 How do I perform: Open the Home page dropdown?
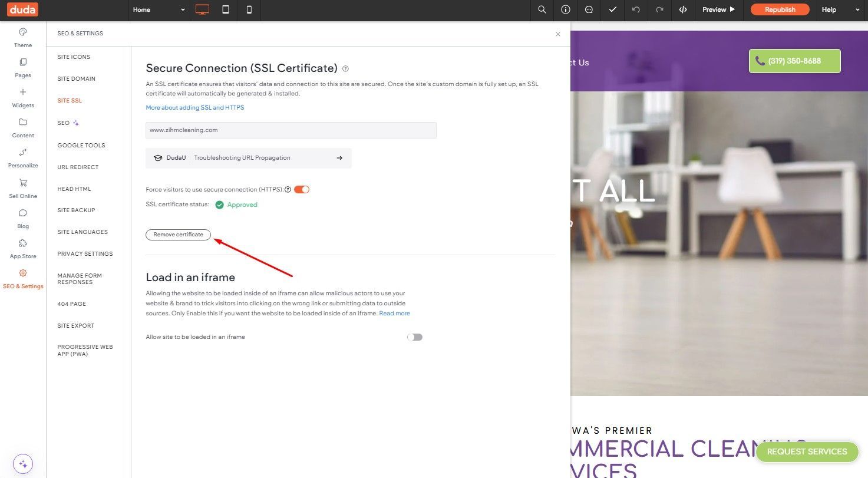(x=159, y=9)
